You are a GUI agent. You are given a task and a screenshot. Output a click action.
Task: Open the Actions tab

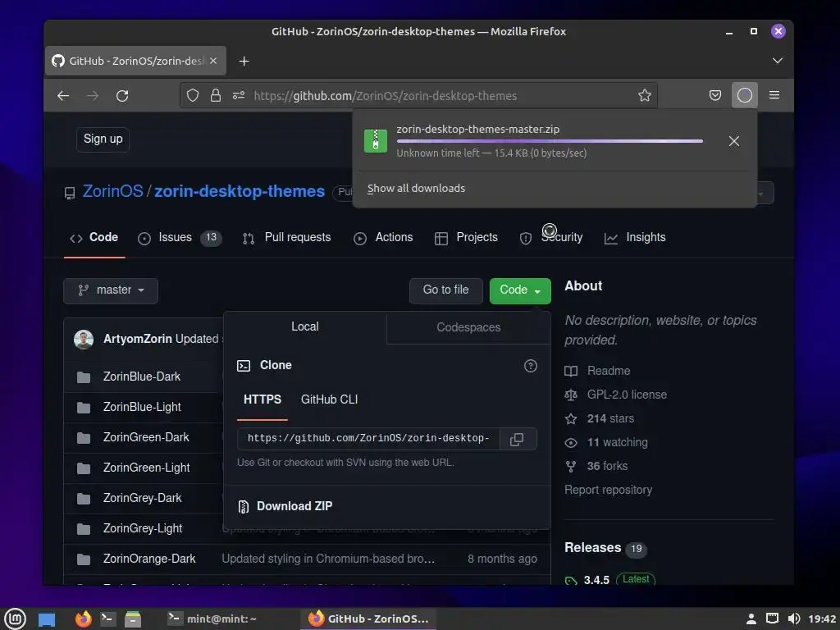pos(383,238)
